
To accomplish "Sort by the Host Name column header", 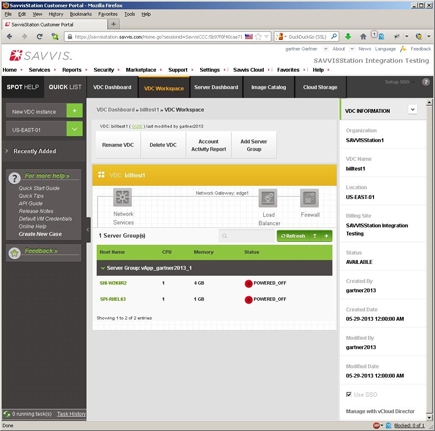I will [x=112, y=252].
